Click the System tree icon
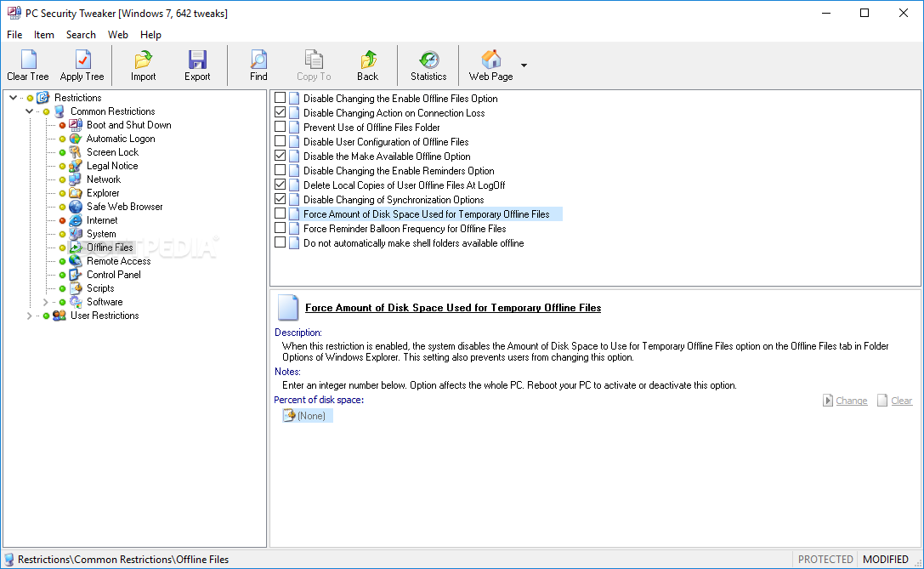The image size is (924, 569). point(76,234)
